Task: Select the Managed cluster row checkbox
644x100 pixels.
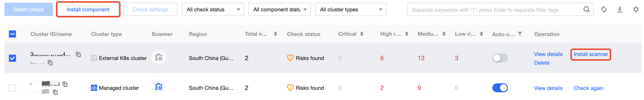Action: pyautogui.click(x=12, y=88)
